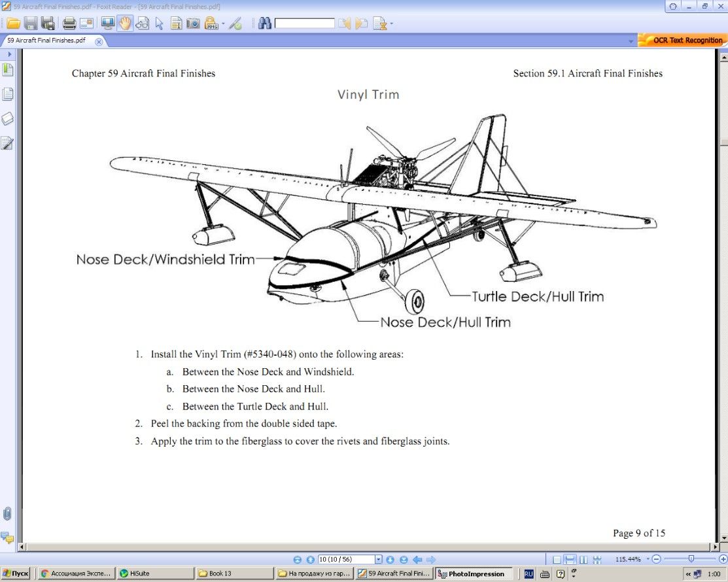Open the search options icon
The width and height of the screenshot is (728, 582).
(380, 23)
